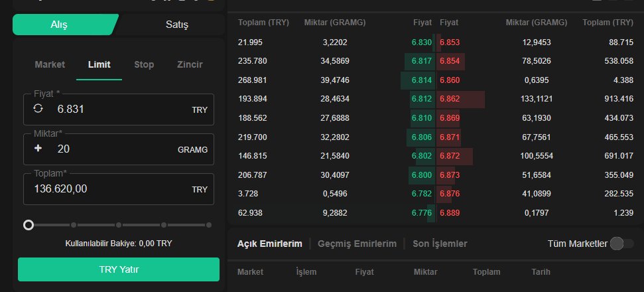Click ask amount 133,1121
Viewport: 644px width, 292px height.
click(x=537, y=99)
